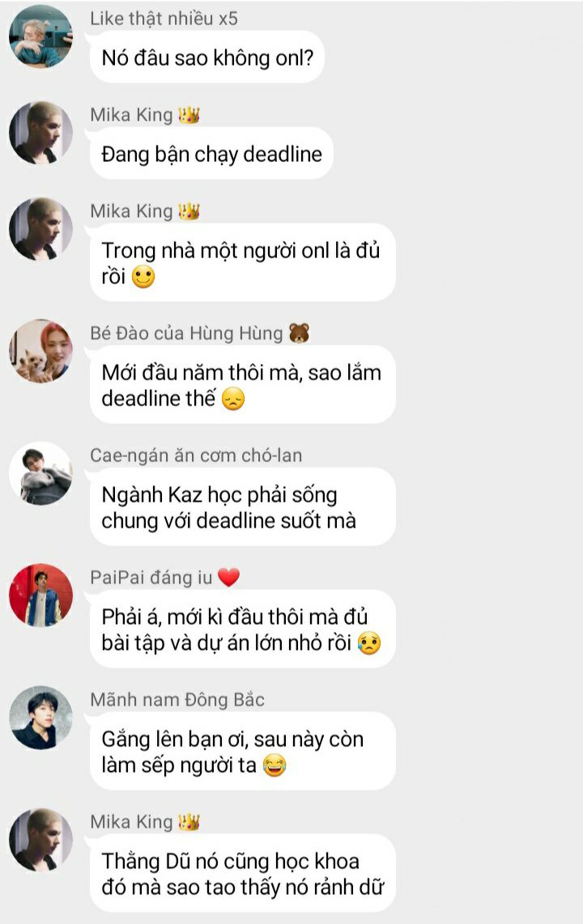The width and height of the screenshot is (583, 924).
Task: Select message 'Ngành Kaz học phải sống chung'
Action: [x=242, y=507]
